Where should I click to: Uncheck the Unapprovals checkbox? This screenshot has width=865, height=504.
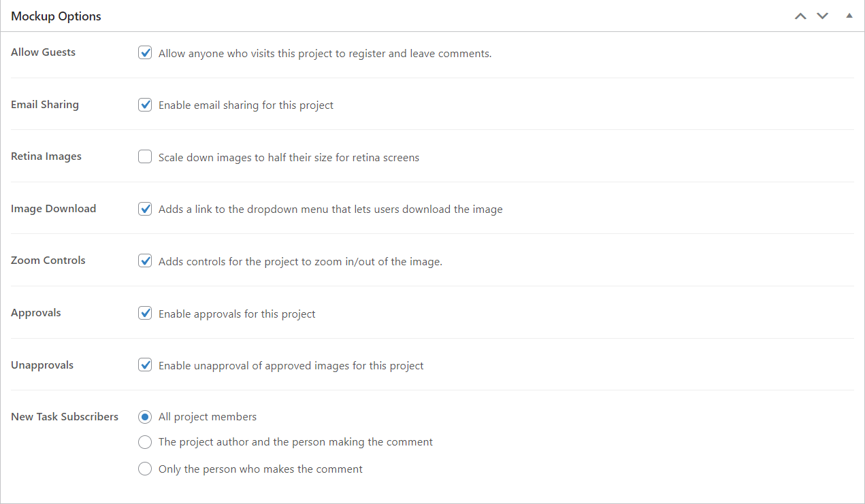[x=145, y=365]
